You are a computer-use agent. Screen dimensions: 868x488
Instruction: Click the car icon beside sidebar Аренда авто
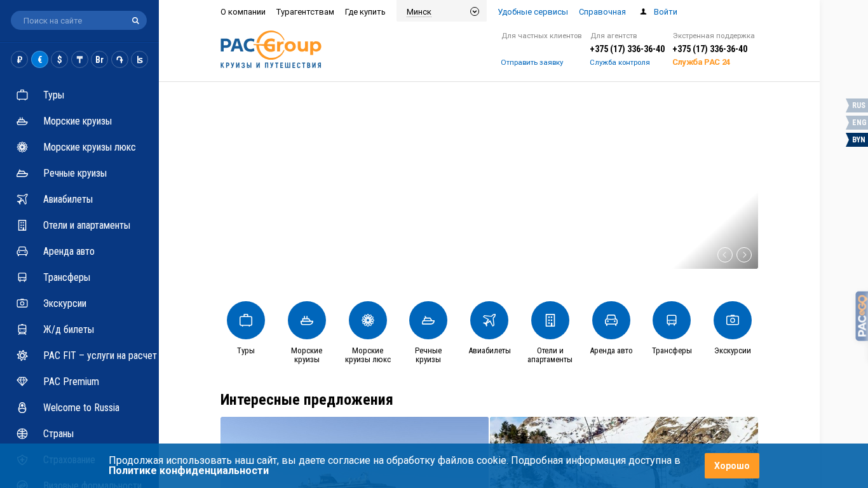[22, 251]
